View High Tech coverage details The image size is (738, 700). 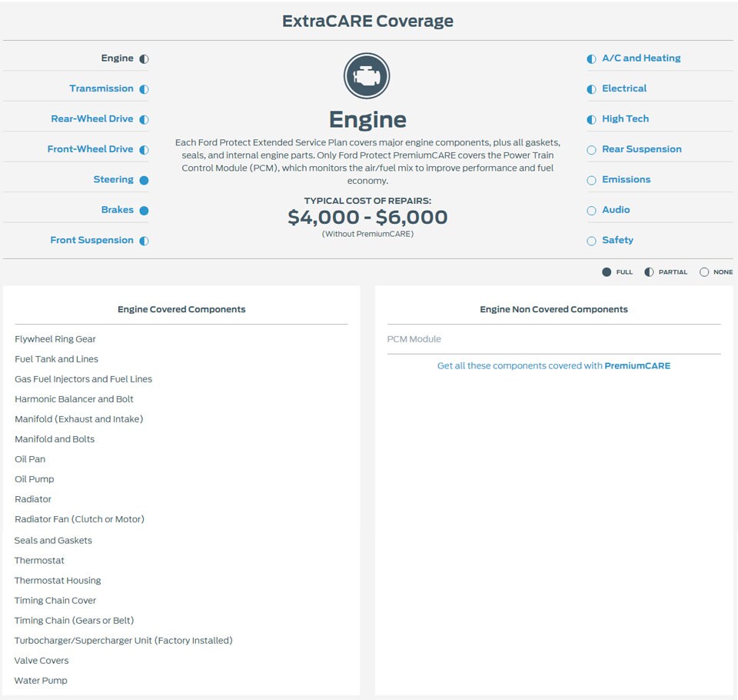pos(625,118)
